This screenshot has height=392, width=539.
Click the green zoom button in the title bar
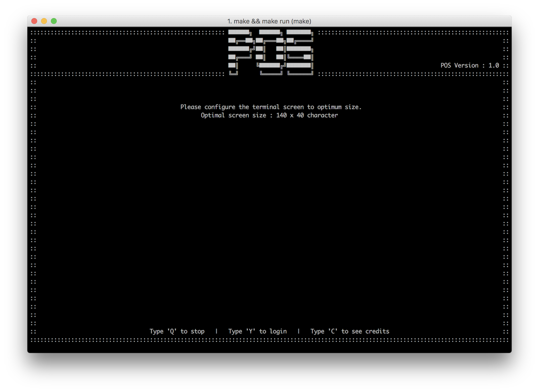(x=53, y=21)
